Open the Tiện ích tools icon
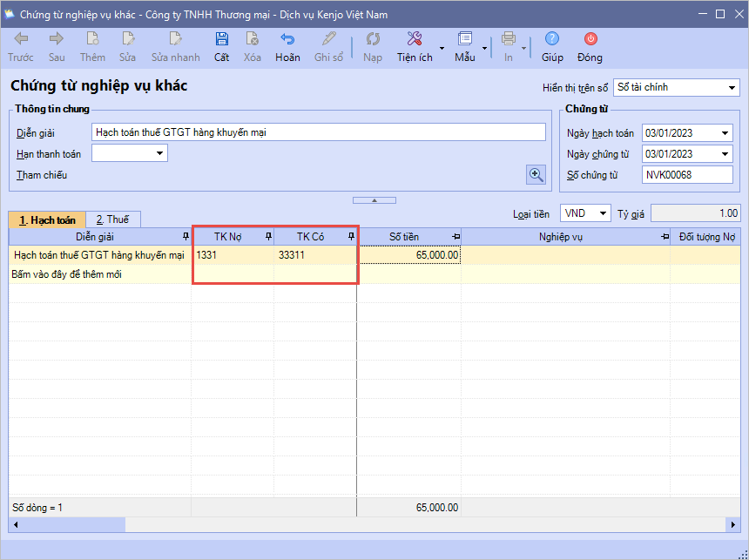The height and width of the screenshot is (560, 749). (x=415, y=39)
